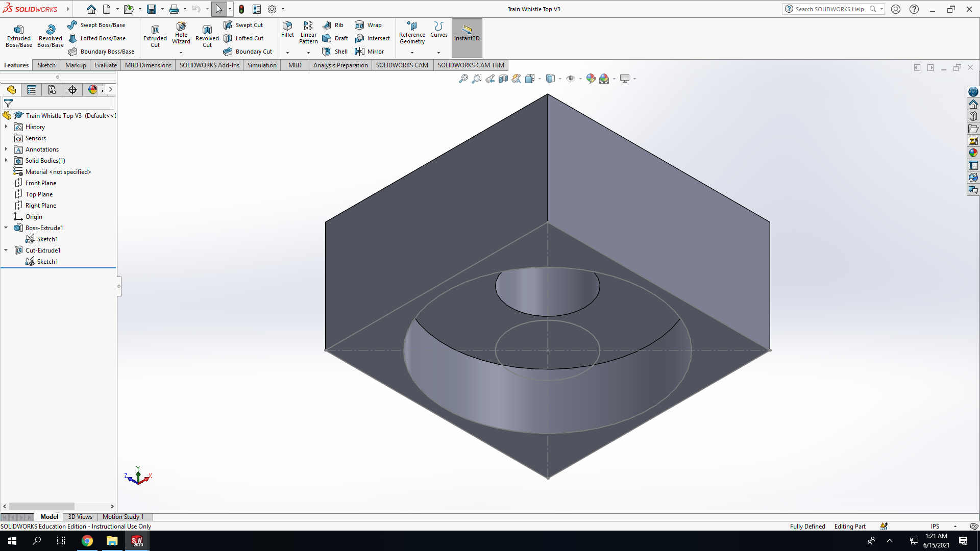Screen dimensions: 980x551
Task: Click the Search SOLIDWORKS Help field
Action: pyautogui.click(x=829, y=9)
